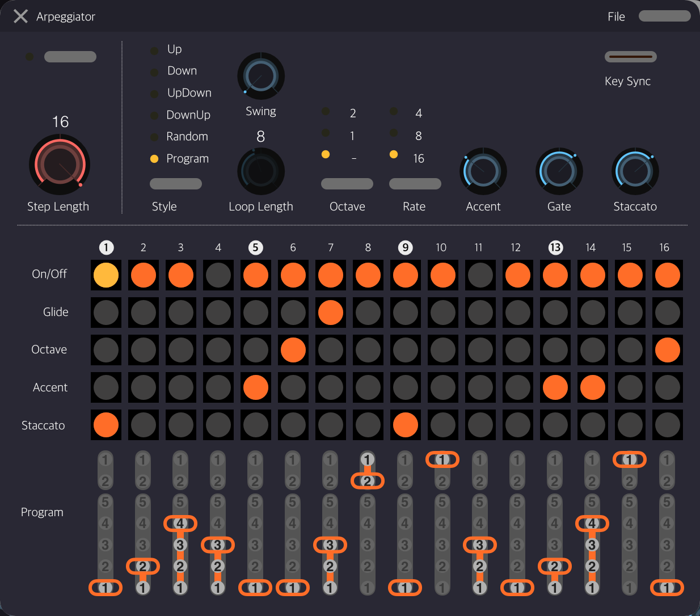The image size is (700, 616).
Task: Close the Arpeggiator panel with the X
Action: 20,16
